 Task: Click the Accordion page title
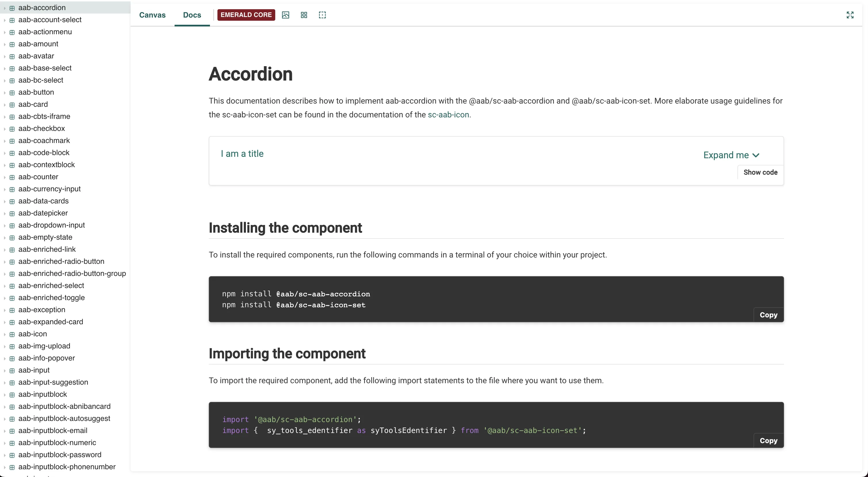251,74
